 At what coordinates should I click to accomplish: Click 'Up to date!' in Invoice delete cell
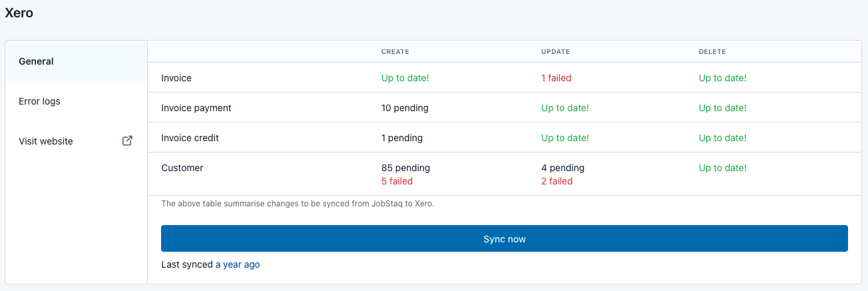(x=723, y=78)
